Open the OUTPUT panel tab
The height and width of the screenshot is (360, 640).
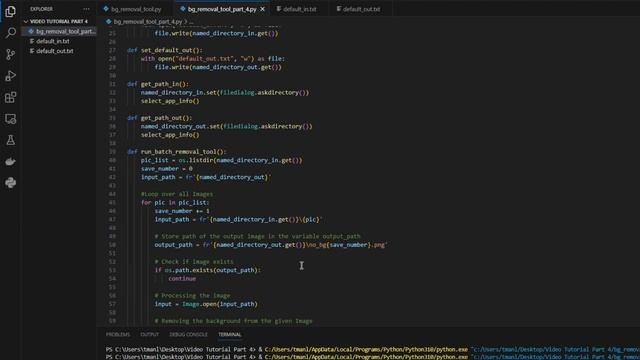[x=149, y=334]
